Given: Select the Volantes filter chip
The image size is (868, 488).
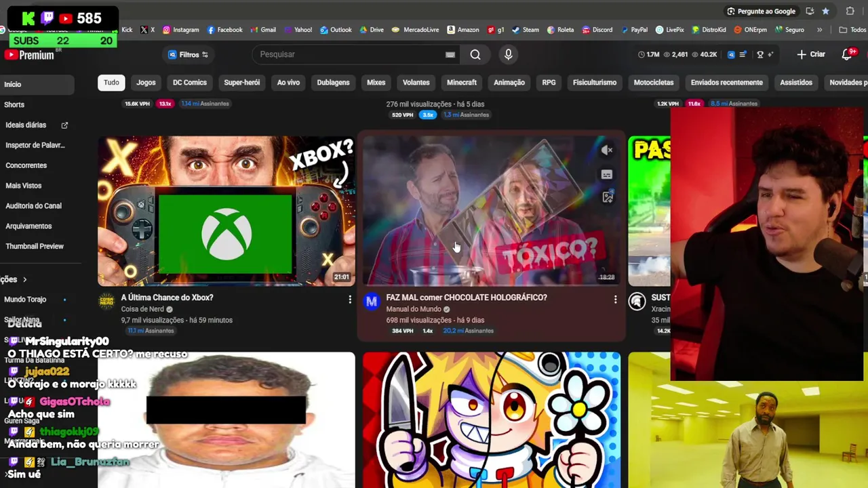Looking at the screenshot, I should click(x=416, y=83).
